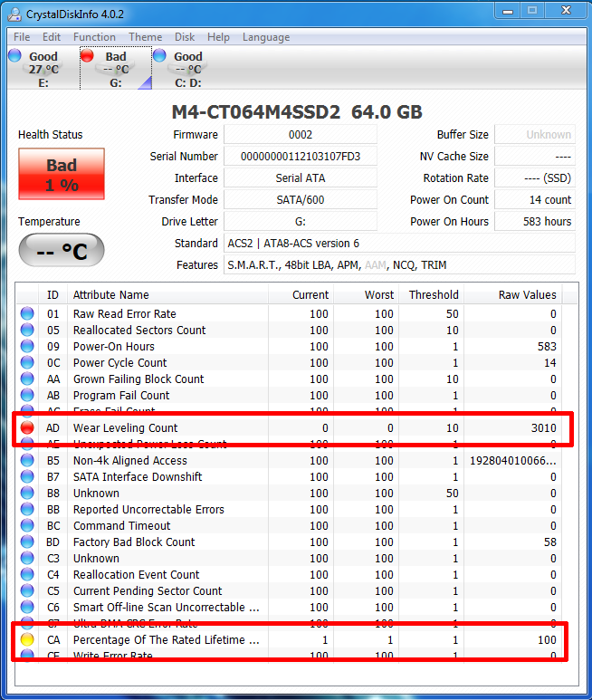Image resolution: width=592 pixels, height=700 pixels.
Task: Select the Factory Bad Block Count raw value 58
Action: [550, 542]
